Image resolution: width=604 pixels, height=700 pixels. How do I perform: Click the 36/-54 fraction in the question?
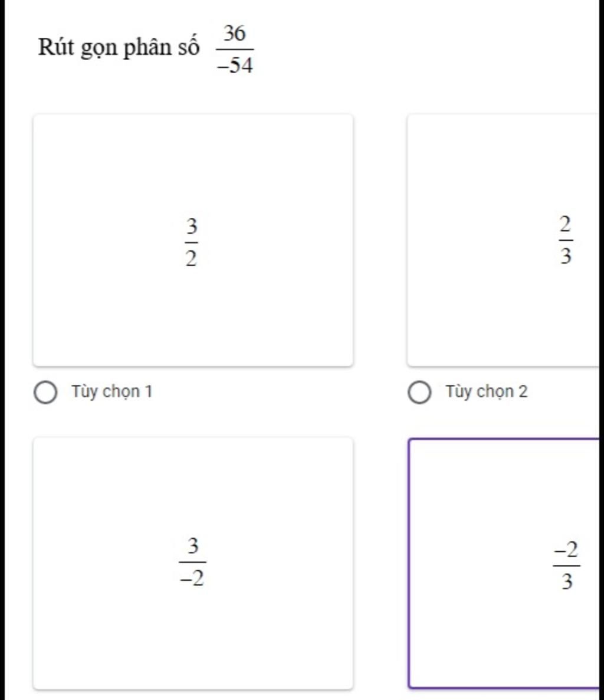tap(235, 49)
